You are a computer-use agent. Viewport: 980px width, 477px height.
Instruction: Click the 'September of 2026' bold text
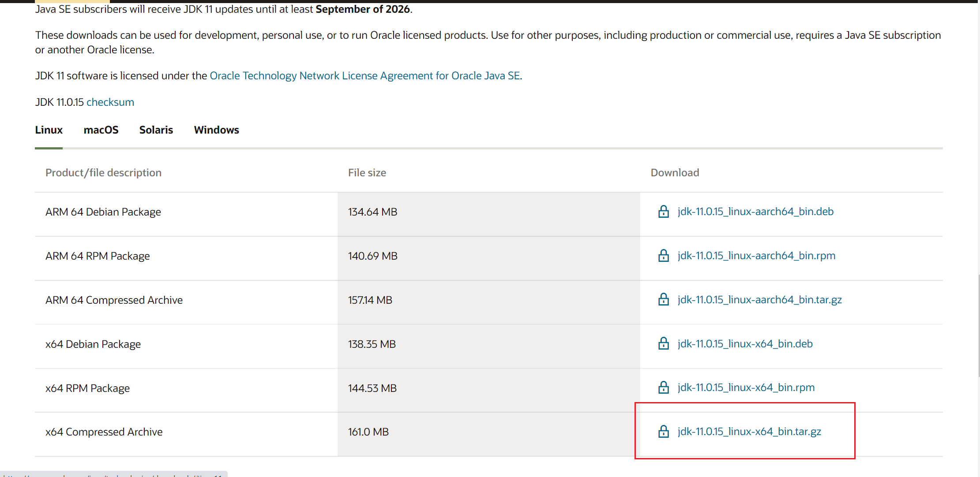point(363,9)
